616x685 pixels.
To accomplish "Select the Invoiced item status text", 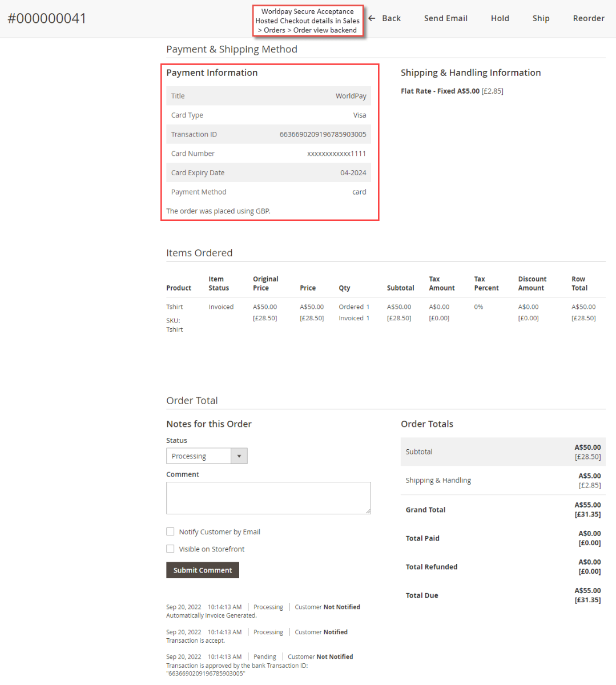I will point(221,307).
